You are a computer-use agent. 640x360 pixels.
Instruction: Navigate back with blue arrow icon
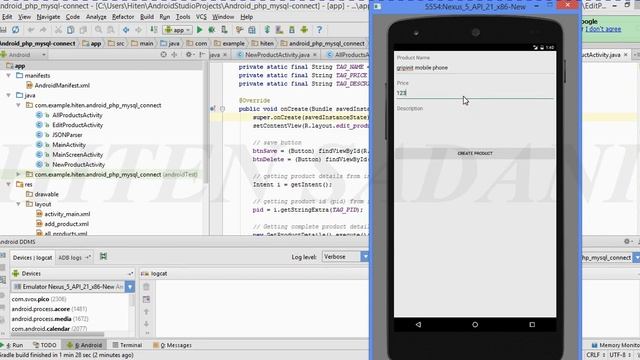126,30
